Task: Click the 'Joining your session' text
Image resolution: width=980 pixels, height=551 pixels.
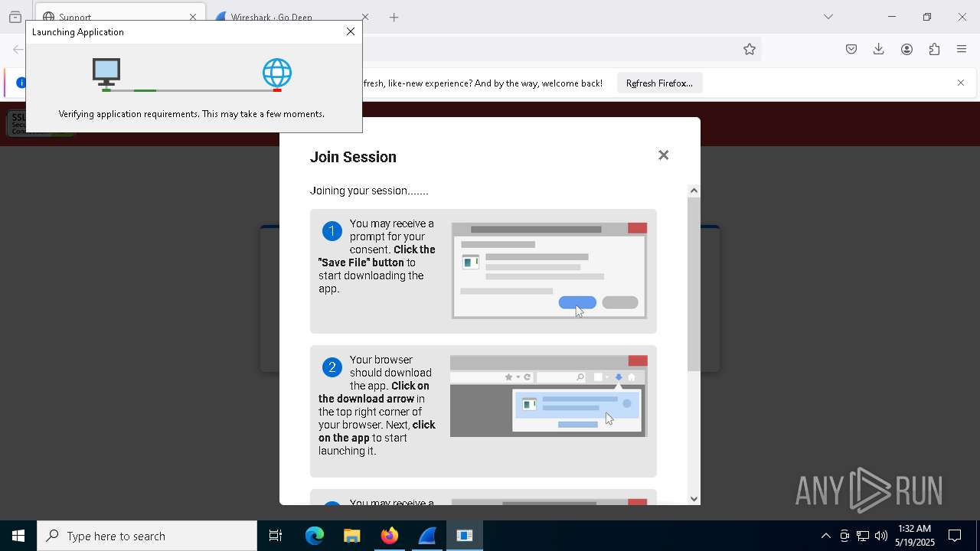Action: tap(369, 191)
